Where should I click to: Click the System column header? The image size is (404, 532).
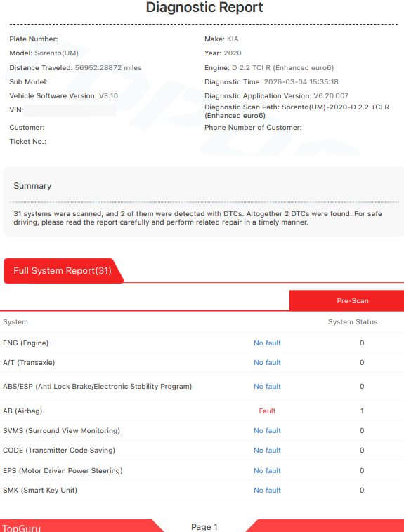tap(15, 322)
